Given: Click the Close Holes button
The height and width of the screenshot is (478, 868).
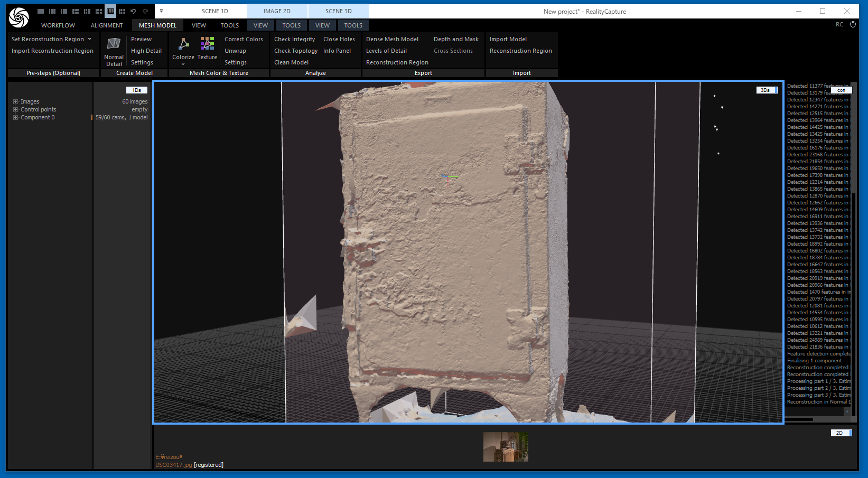Looking at the screenshot, I should (339, 39).
